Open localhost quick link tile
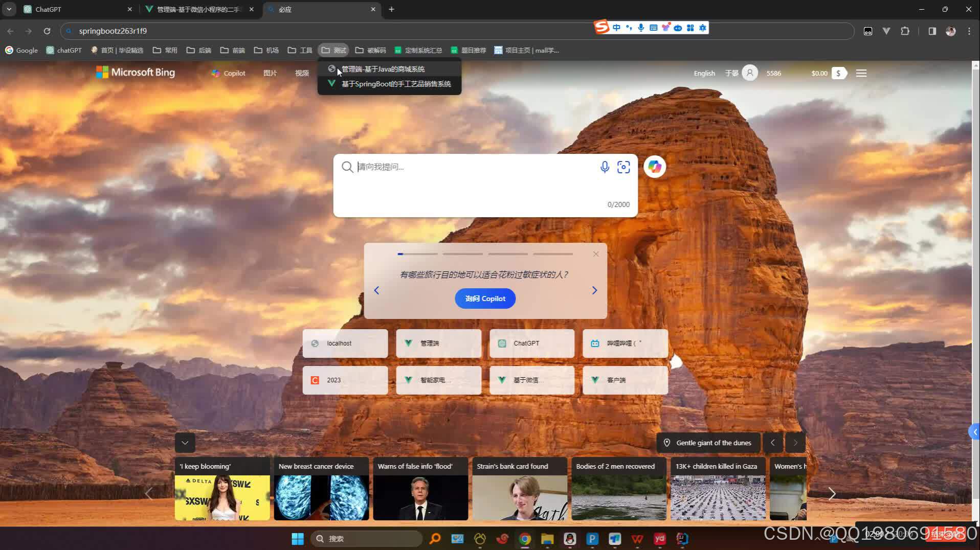The image size is (980, 550). (x=345, y=343)
